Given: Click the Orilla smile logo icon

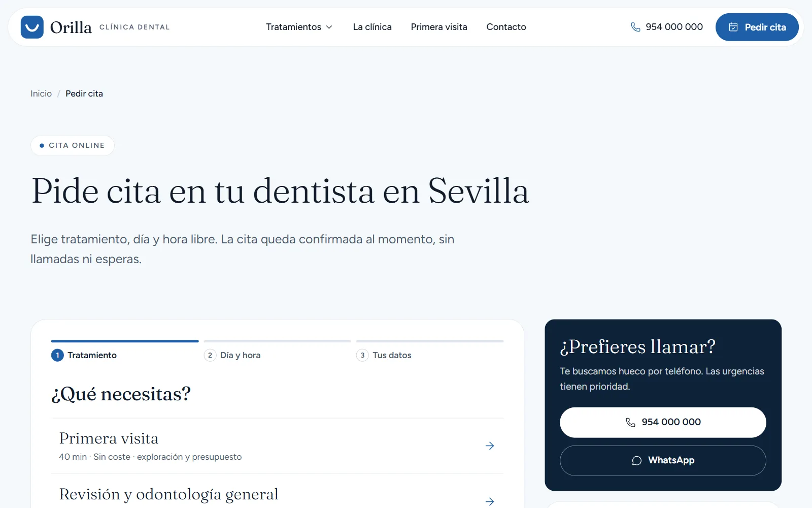Looking at the screenshot, I should click(32, 27).
